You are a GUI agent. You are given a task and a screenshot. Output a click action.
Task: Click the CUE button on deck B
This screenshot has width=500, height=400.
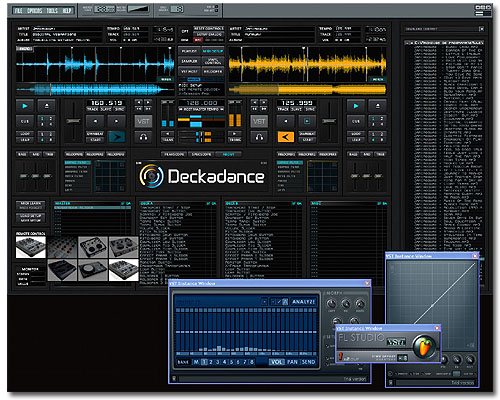coord(356,122)
